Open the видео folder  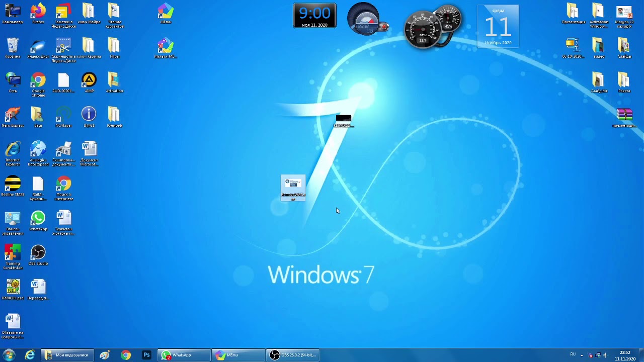tap(598, 48)
